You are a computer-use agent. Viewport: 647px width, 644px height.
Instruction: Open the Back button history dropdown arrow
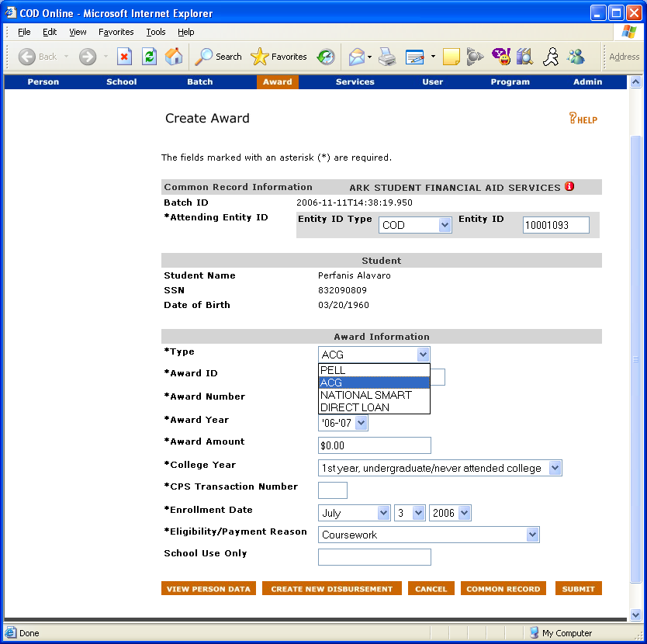66,57
